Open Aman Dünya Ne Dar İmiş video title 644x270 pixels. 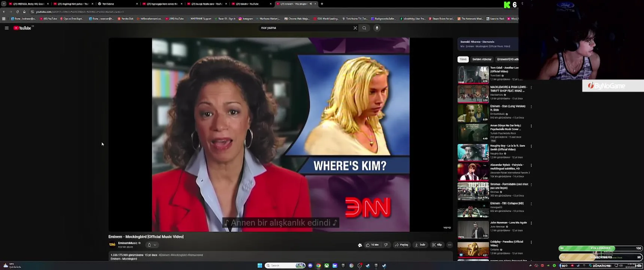tap(506, 127)
